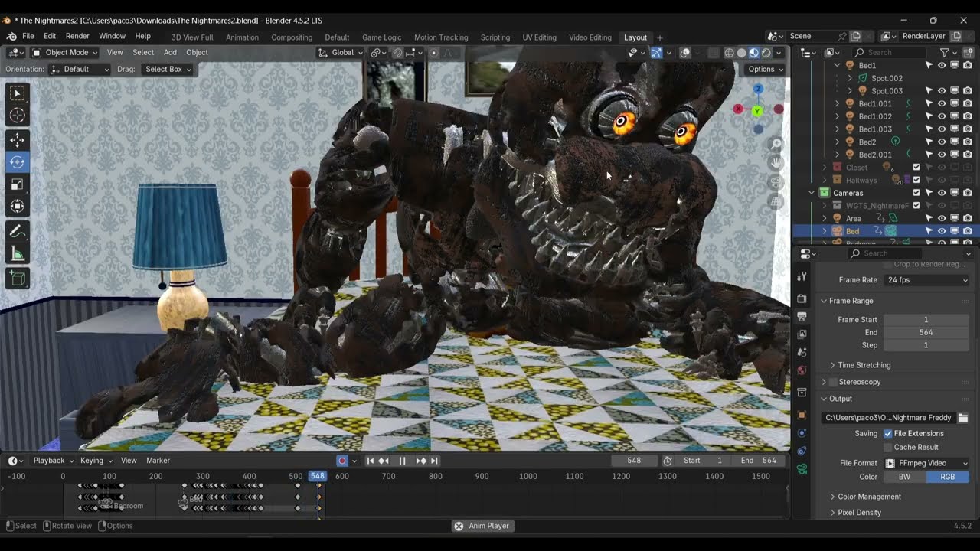Jump to timeline start frame
The image size is (980, 551).
[x=371, y=461]
